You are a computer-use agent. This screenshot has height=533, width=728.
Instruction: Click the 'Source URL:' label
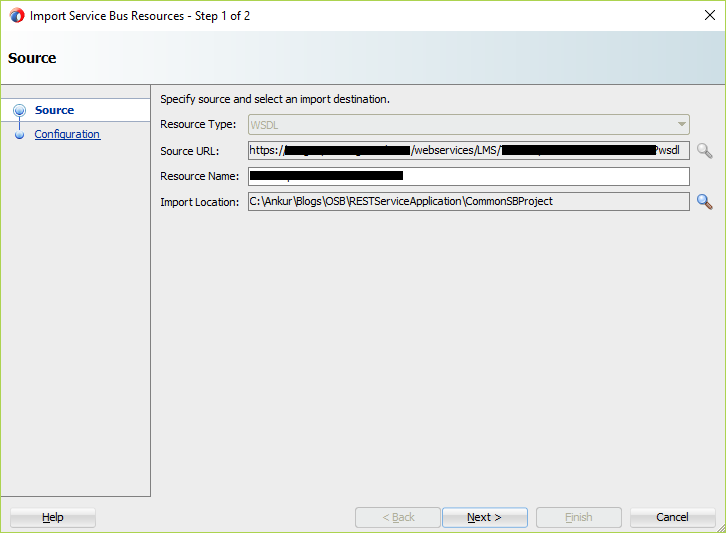189,151
